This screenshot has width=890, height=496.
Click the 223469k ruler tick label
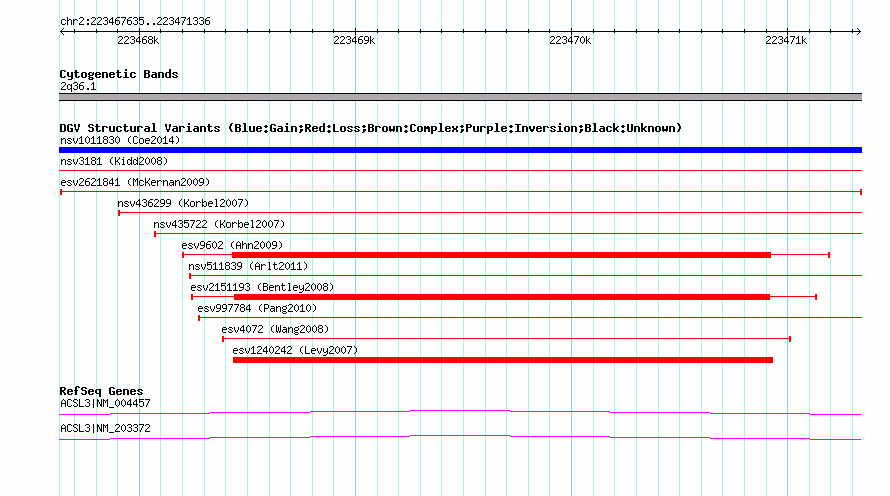coord(354,40)
